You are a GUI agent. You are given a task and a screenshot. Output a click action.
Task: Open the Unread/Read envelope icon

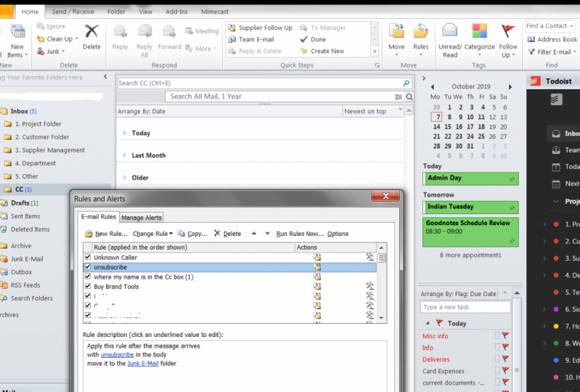pos(450,31)
